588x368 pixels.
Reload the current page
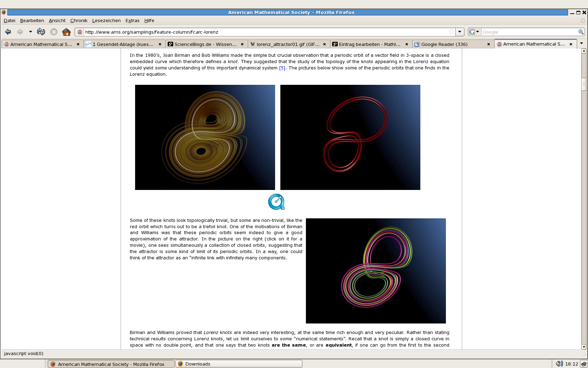[41, 32]
